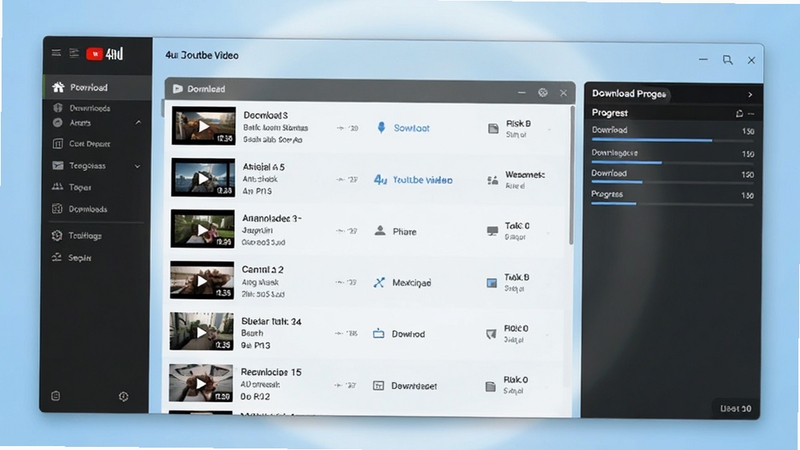
Task: Click the Downlegdere progress bar
Action: [672, 163]
